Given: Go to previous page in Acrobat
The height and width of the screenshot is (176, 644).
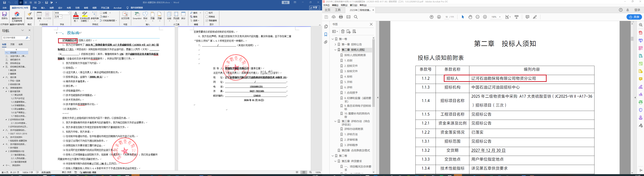Looking at the screenshot, I should pyautogui.click(x=432, y=17).
